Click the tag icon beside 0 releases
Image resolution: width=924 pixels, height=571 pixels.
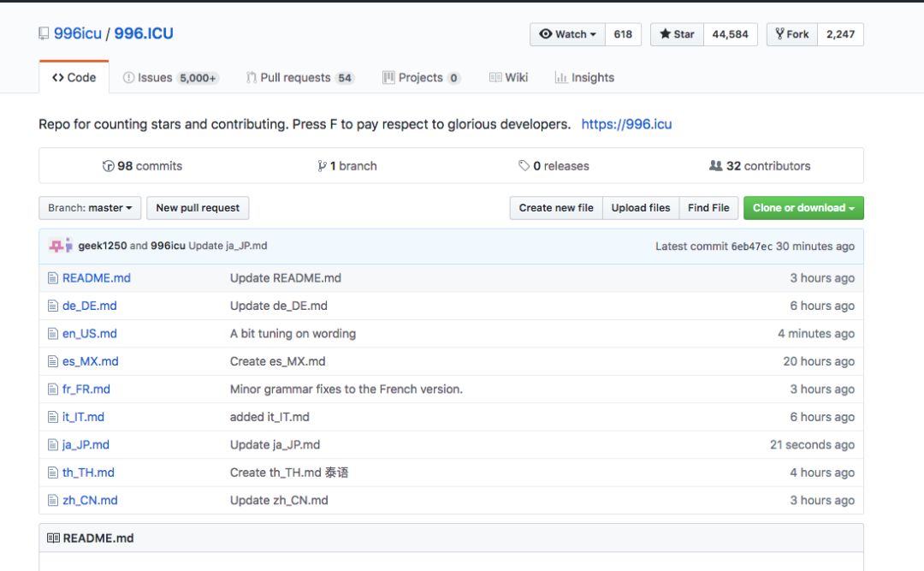pos(524,166)
